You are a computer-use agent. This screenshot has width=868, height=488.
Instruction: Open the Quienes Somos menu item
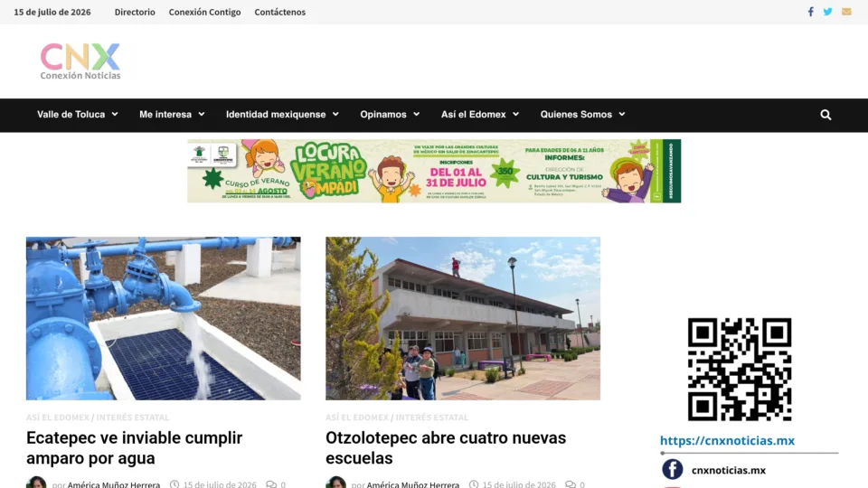pyautogui.click(x=576, y=115)
